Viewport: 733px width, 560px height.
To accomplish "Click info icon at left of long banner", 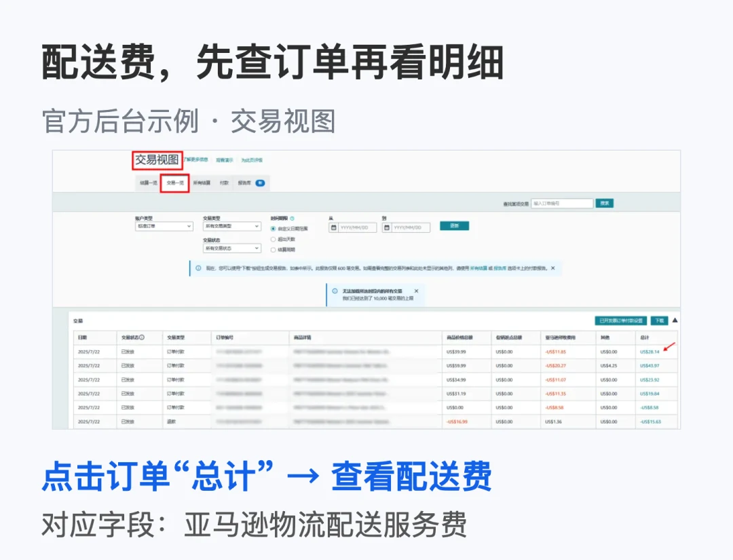I will [x=198, y=268].
